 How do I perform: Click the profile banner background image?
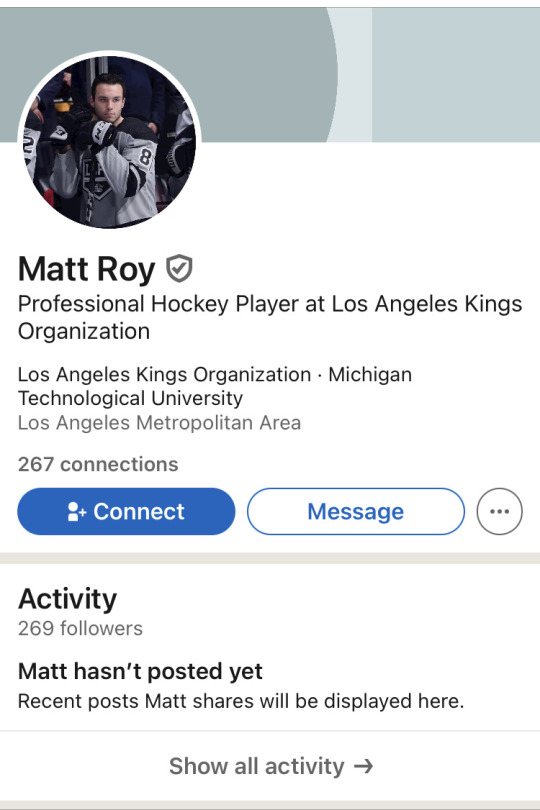tap(270, 75)
